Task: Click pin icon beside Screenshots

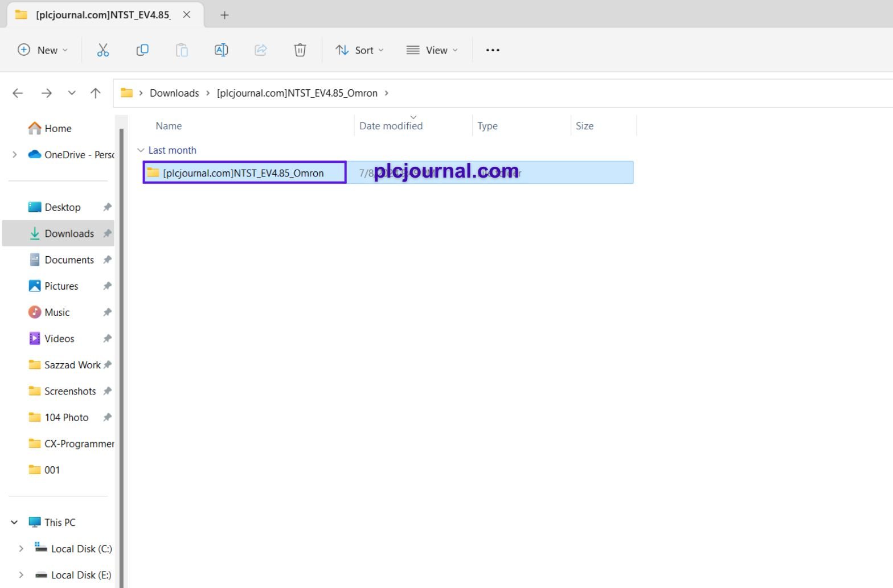Action: pyautogui.click(x=107, y=391)
